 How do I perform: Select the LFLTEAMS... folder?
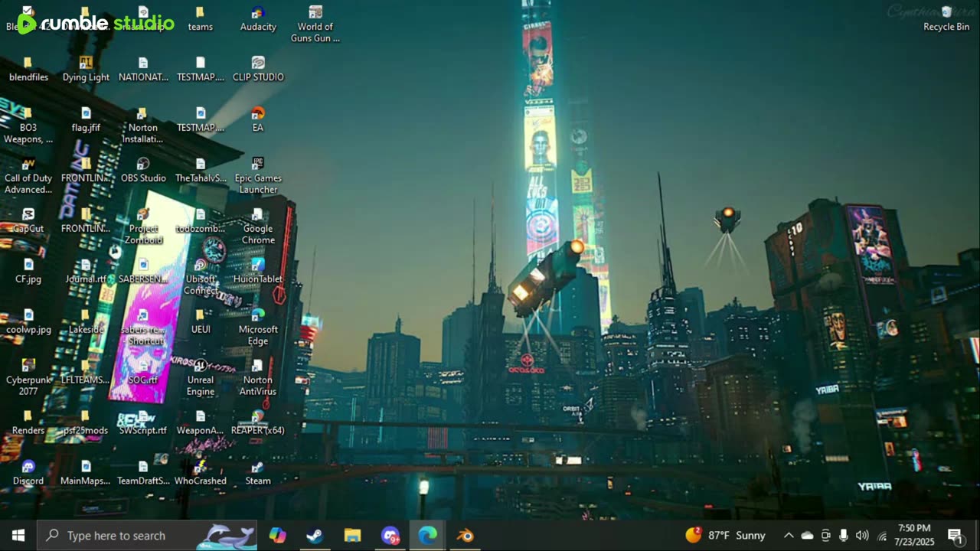click(x=86, y=372)
